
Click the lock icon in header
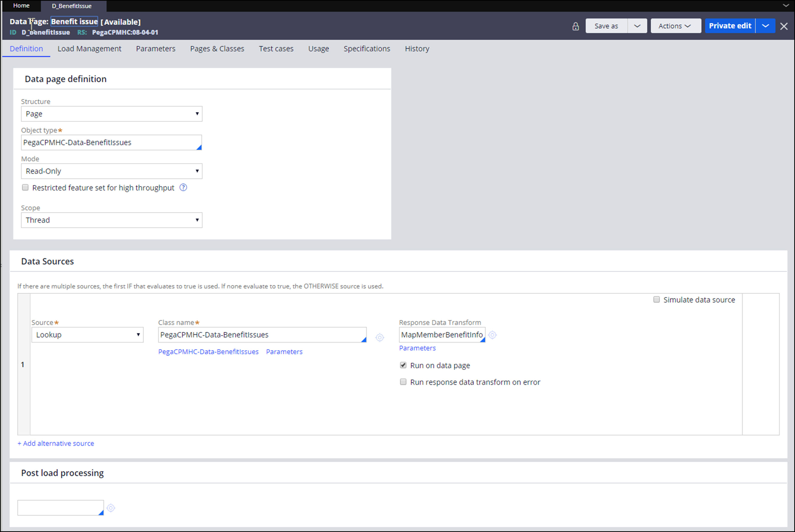pyautogui.click(x=575, y=26)
